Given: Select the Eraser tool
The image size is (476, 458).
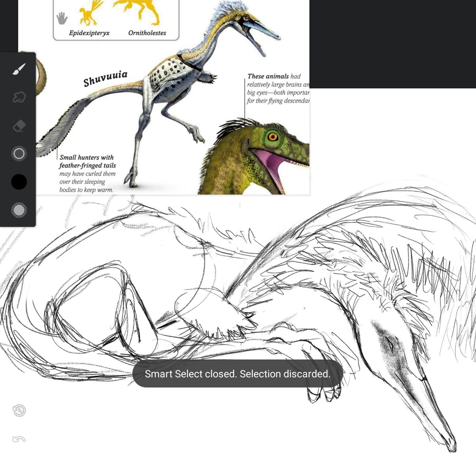Looking at the screenshot, I should click(x=19, y=126).
